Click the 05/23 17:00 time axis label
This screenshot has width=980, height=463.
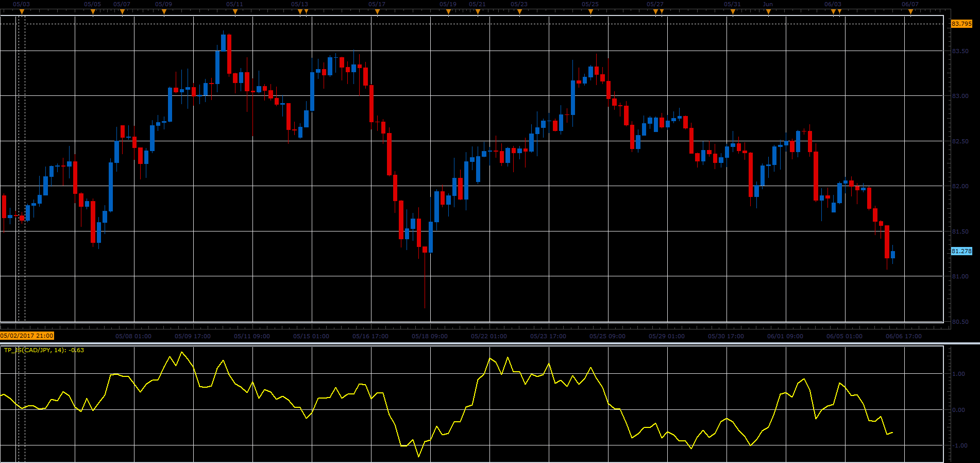point(548,336)
